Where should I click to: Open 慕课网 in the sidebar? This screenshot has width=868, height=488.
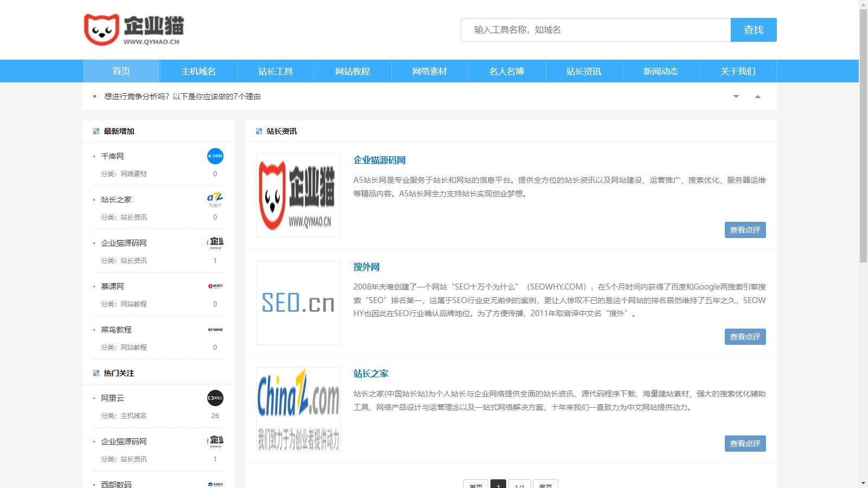tap(112, 286)
